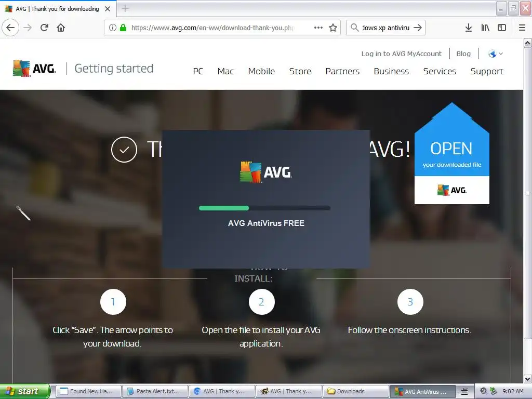The image size is (532, 399).
Task: Switch to Pasta Alert.txt taskbar item
Action: coord(155,391)
